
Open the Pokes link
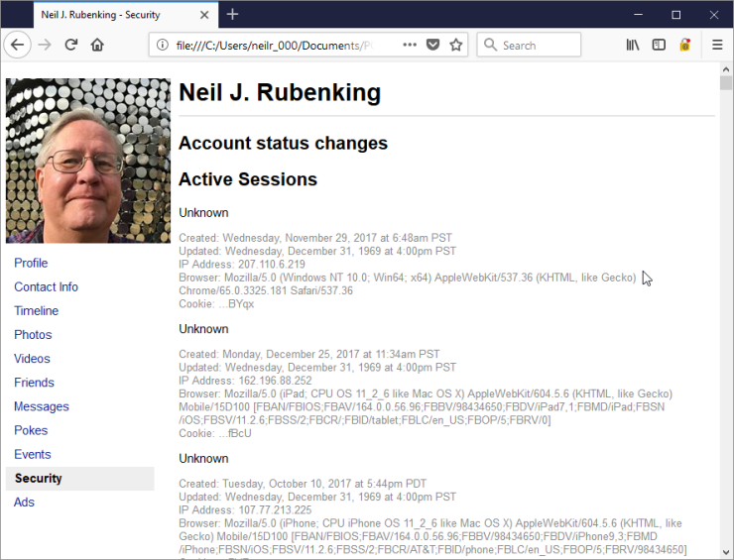pyautogui.click(x=31, y=430)
